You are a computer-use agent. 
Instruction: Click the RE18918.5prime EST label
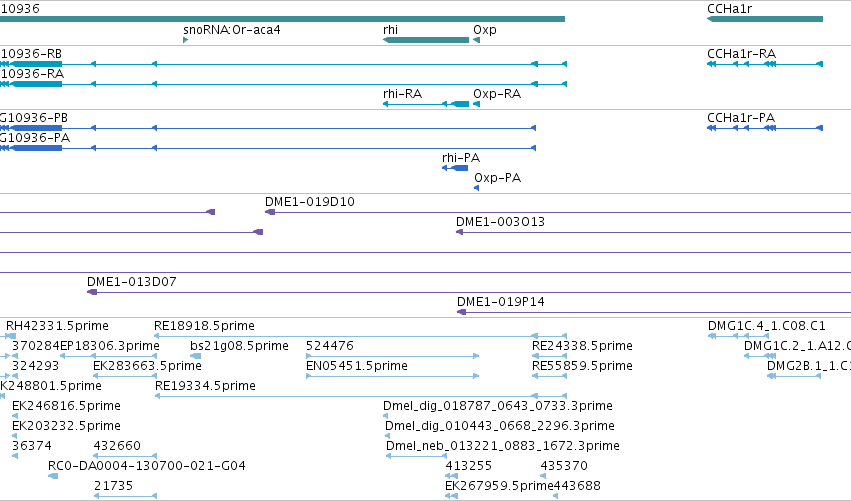click(204, 326)
